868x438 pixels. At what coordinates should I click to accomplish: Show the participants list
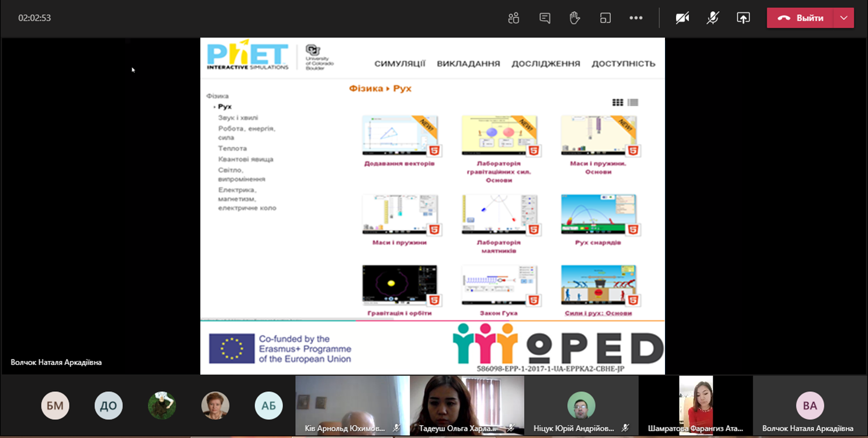click(x=513, y=18)
